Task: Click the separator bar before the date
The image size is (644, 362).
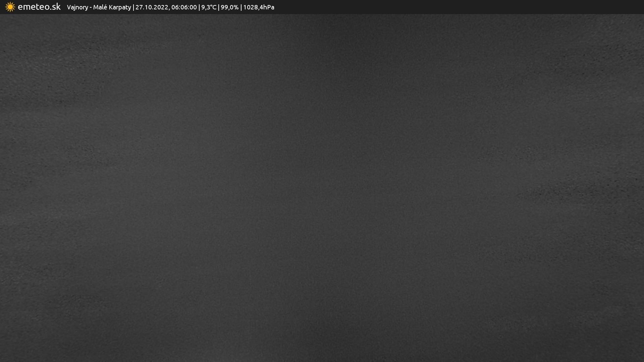Action: [133, 7]
